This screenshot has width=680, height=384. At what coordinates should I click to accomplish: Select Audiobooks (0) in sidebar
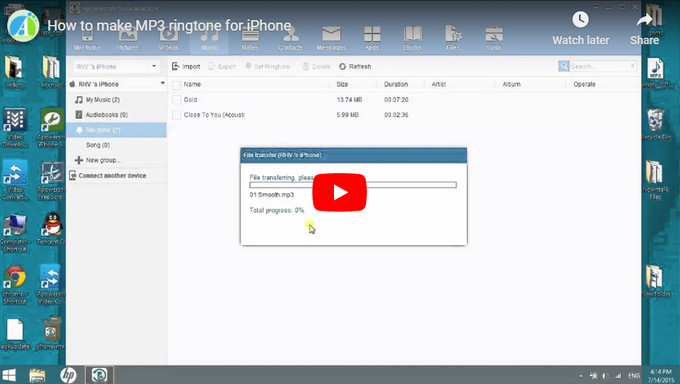116,115
